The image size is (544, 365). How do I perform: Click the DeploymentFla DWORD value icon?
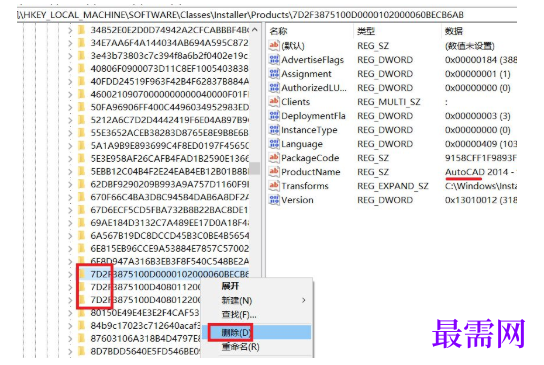click(274, 116)
